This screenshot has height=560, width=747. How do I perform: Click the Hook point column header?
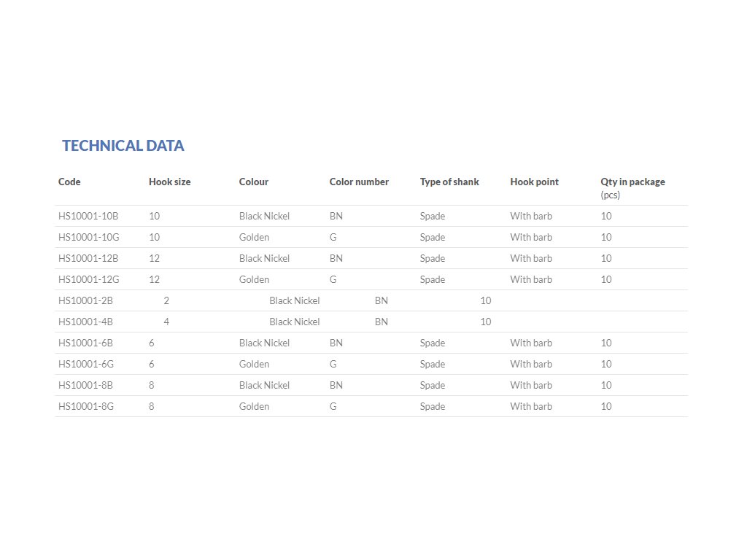click(x=535, y=182)
